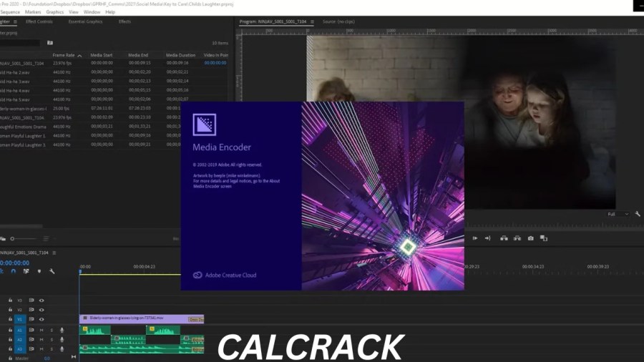Switch to Essential Graphics tab
The height and width of the screenshot is (362, 644).
pyautogui.click(x=85, y=21)
